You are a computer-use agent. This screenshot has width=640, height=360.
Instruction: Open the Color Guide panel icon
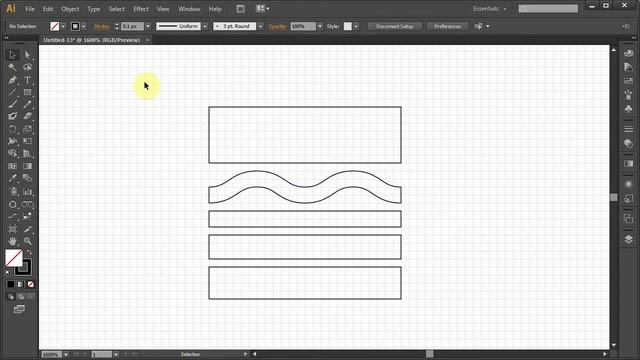629,67
